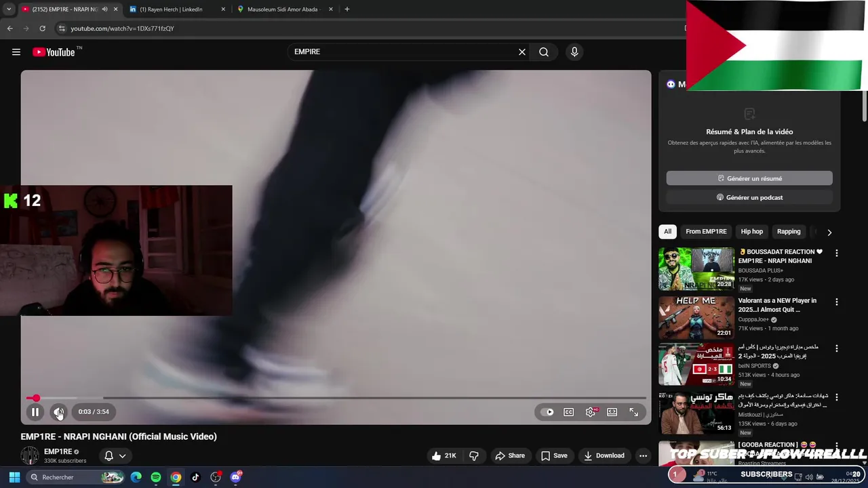
Task: Switch to Rayen Herch LinkedIn tab
Action: click(x=171, y=9)
